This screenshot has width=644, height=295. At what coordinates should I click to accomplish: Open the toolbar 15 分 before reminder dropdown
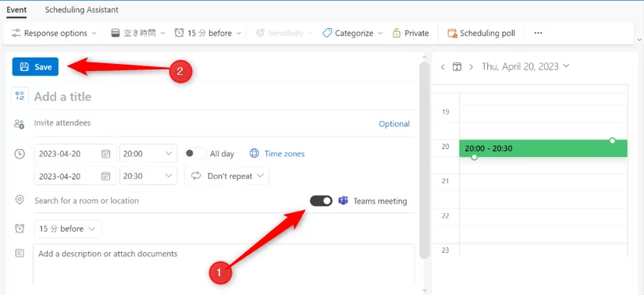coord(208,34)
